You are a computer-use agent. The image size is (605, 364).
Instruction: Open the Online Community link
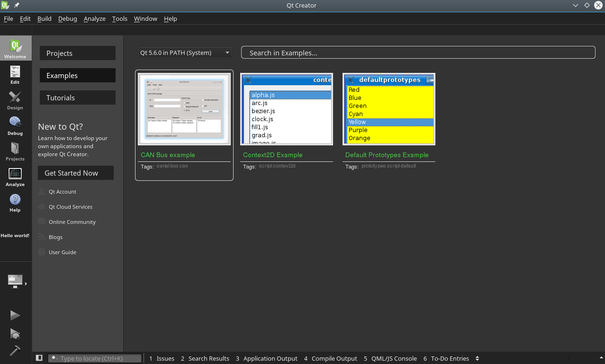pyautogui.click(x=72, y=222)
